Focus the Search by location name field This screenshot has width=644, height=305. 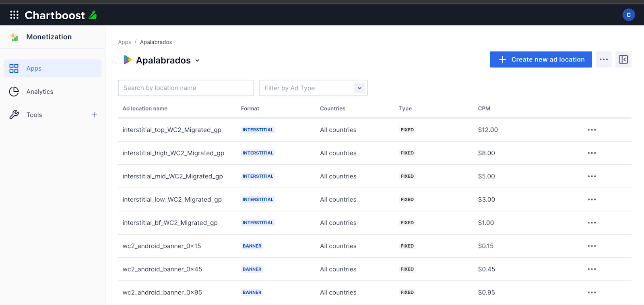[186, 88]
